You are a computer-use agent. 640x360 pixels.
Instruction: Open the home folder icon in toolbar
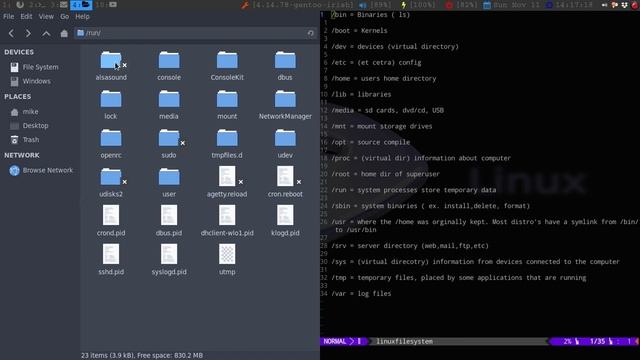coord(64,33)
